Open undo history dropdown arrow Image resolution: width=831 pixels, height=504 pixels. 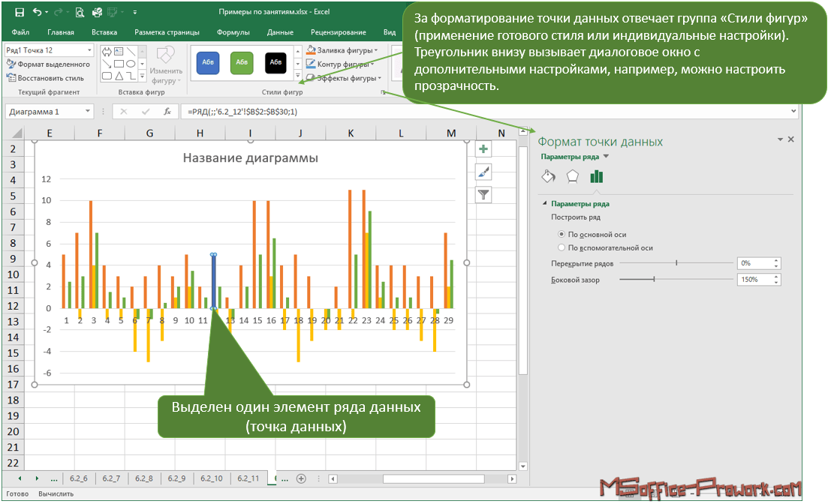[x=47, y=12]
